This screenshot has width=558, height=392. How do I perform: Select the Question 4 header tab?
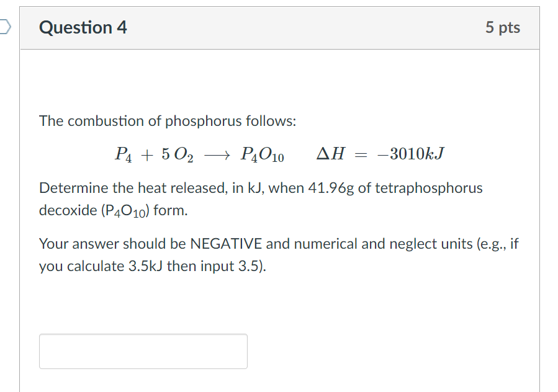coord(83,27)
